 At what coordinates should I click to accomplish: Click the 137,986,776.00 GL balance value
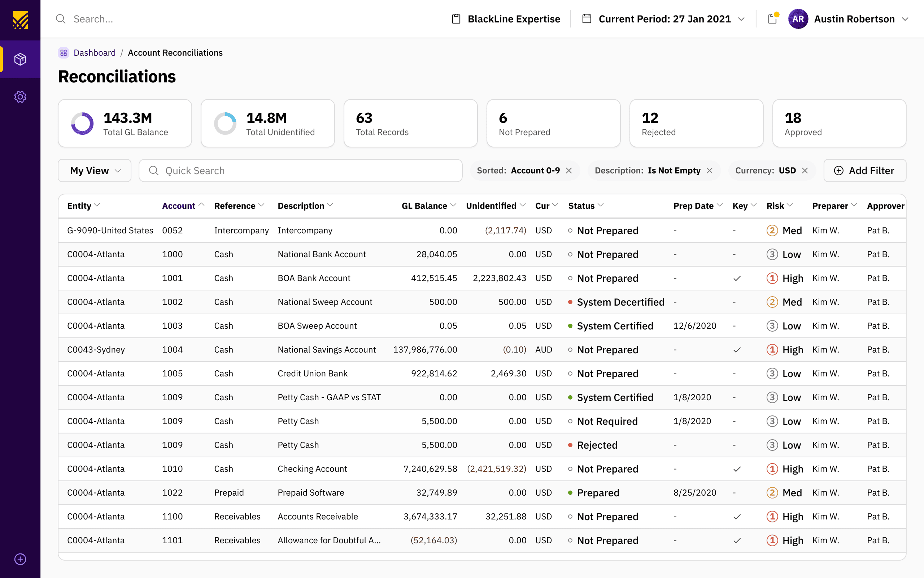(425, 350)
